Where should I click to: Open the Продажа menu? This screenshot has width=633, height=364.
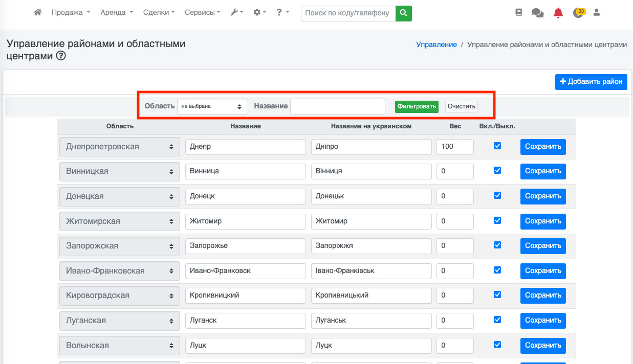(71, 13)
